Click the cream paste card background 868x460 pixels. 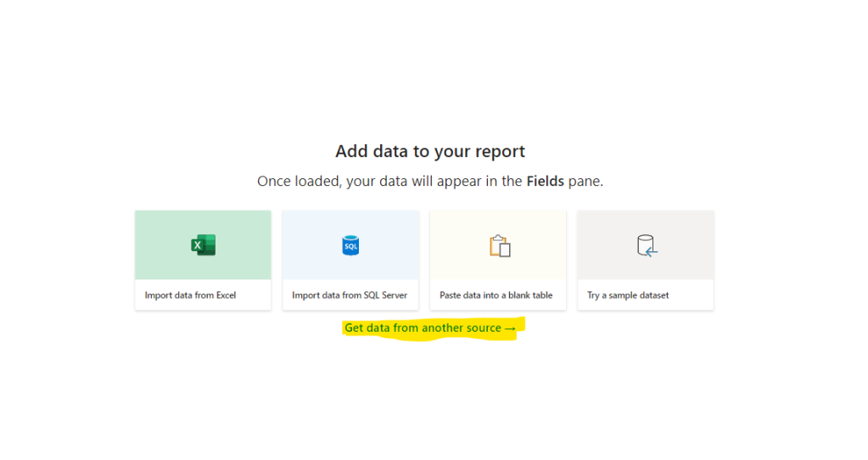coord(498,244)
